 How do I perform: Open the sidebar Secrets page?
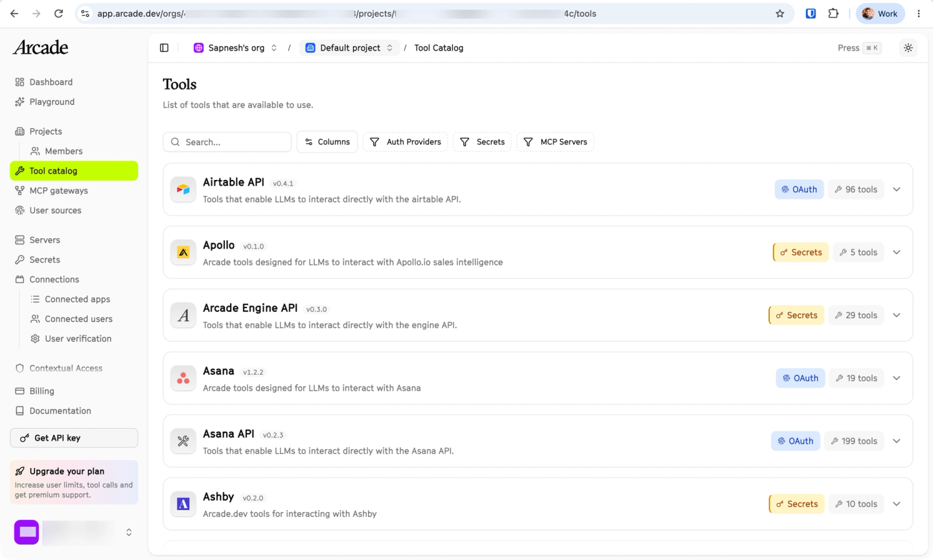pos(74,260)
